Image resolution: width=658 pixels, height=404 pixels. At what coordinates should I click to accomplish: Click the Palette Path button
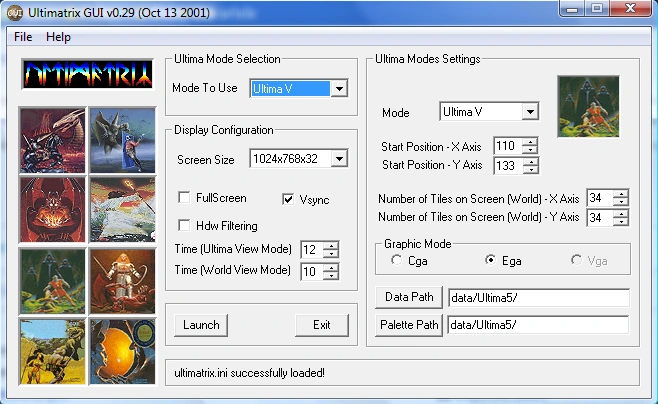coord(409,325)
